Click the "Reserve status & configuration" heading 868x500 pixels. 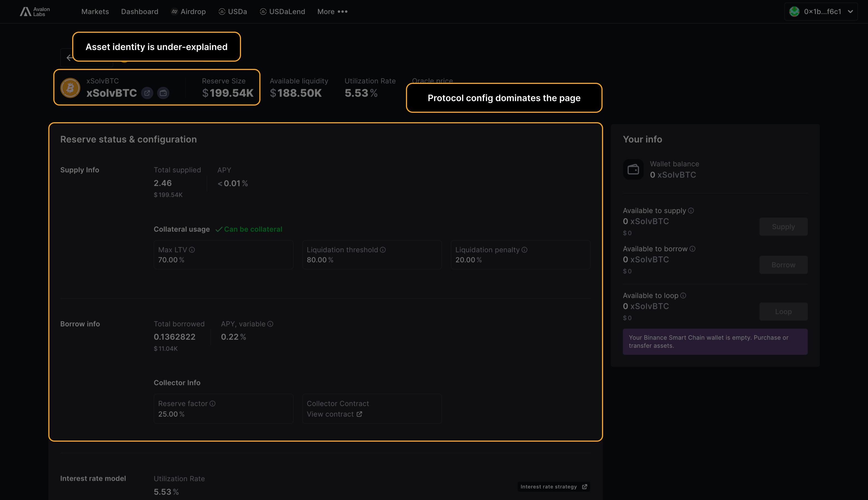[129, 139]
